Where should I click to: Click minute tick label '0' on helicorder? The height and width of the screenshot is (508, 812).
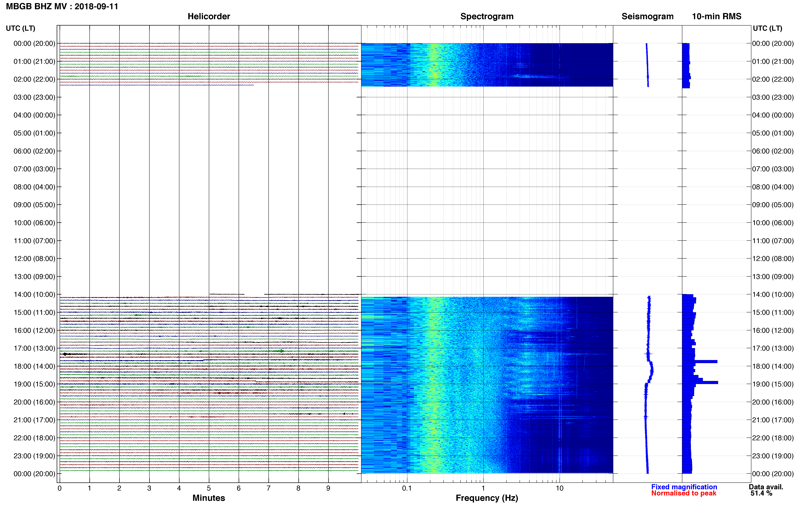59,488
